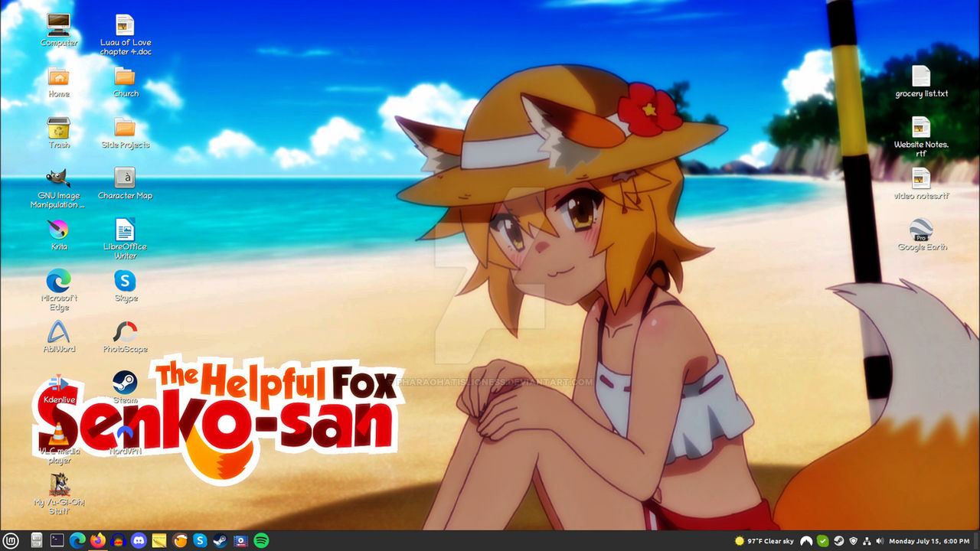
Task: Expand the 97°F Clear sky weather forecast
Action: [766, 540]
